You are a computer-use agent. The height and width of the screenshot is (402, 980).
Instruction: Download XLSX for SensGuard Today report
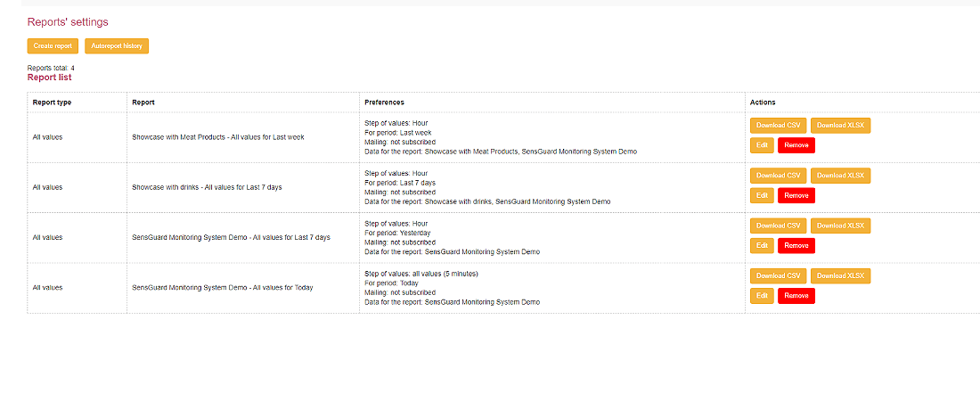click(840, 275)
